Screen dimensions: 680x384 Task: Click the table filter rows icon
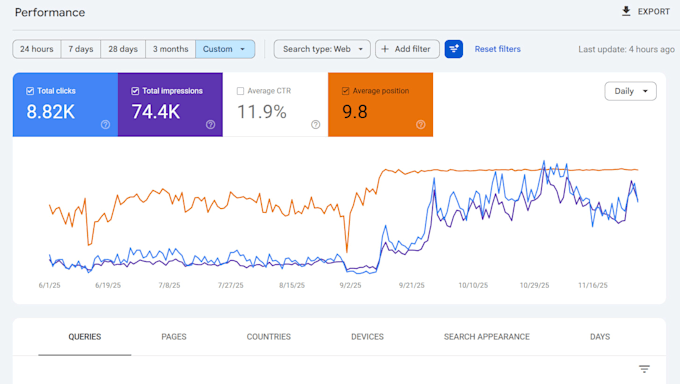[x=644, y=369]
